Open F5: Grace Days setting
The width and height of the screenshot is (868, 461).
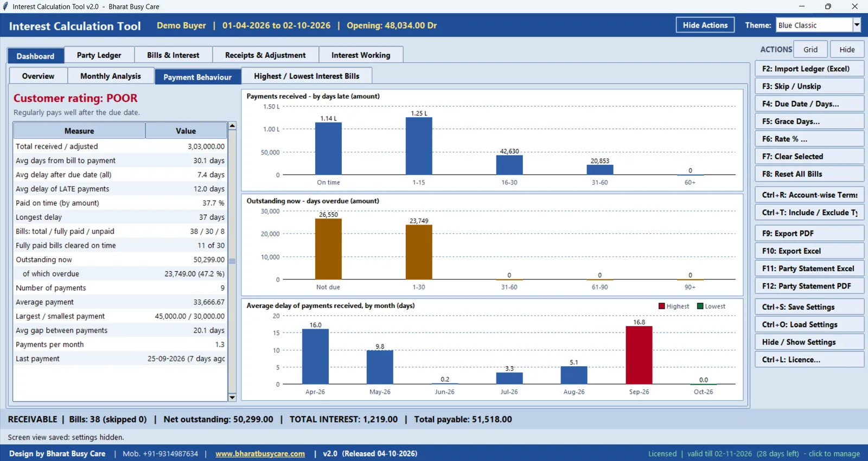coord(809,121)
